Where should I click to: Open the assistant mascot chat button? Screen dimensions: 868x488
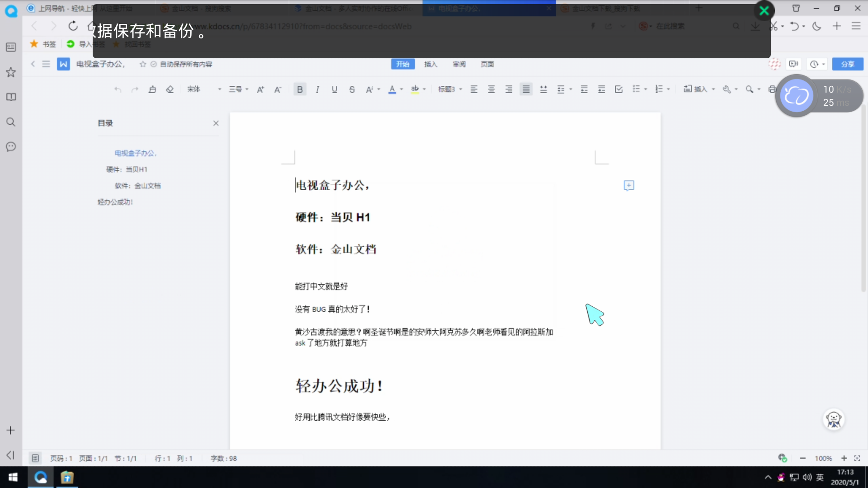coord(834,420)
